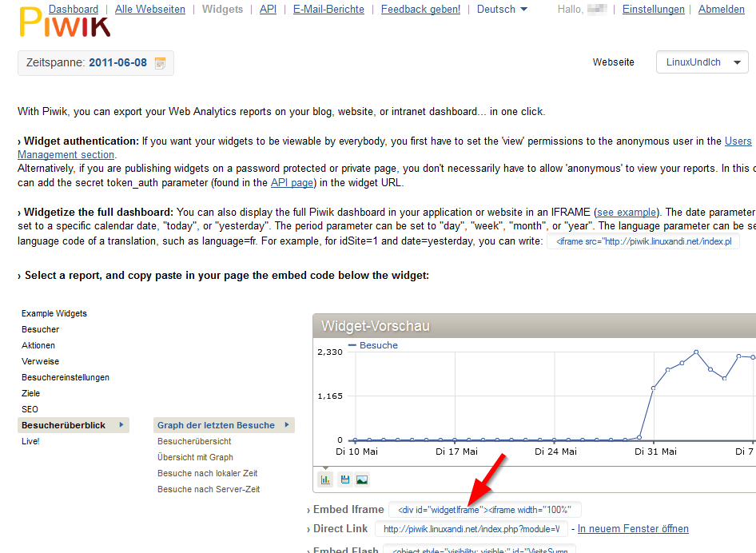The image size is (756, 553).
Task: Open the Deutsch language dropdown
Action: coord(502,10)
